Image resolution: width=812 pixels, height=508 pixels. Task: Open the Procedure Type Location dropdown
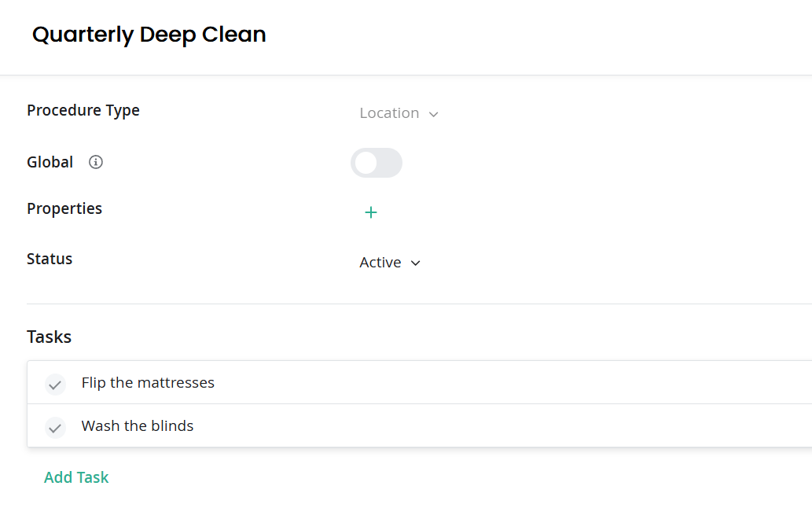tap(399, 113)
